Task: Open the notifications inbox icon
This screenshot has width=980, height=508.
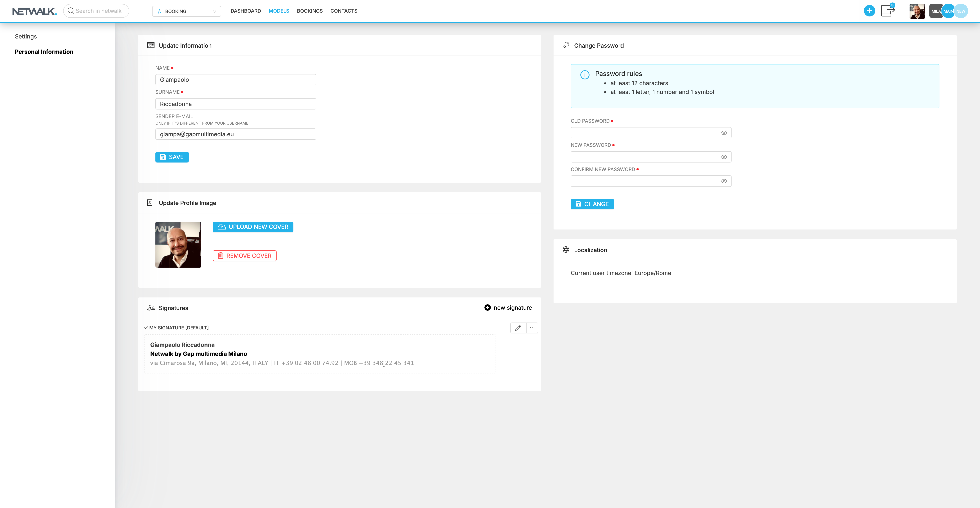Action: coord(888,11)
